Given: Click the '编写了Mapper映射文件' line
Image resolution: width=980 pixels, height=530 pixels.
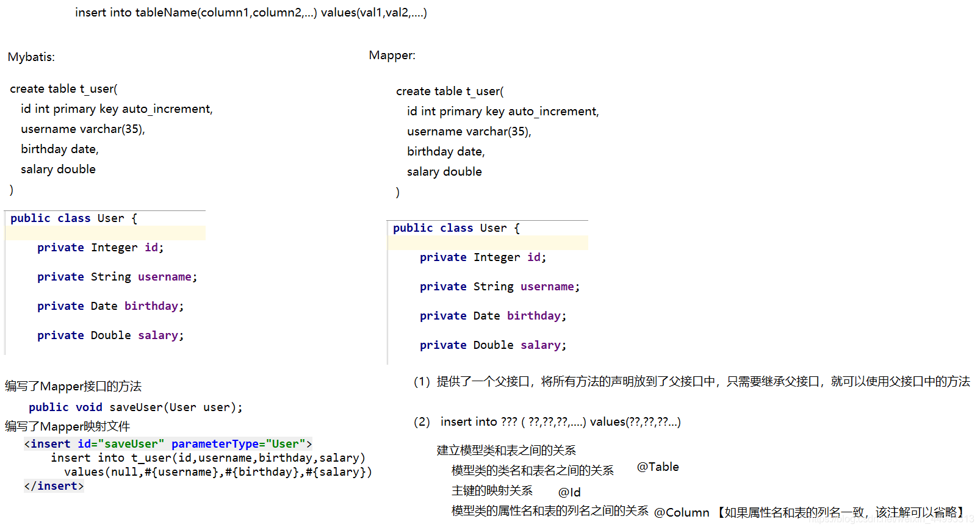Looking at the screenshot, I should pyautogui.click(x=67, y=426).
